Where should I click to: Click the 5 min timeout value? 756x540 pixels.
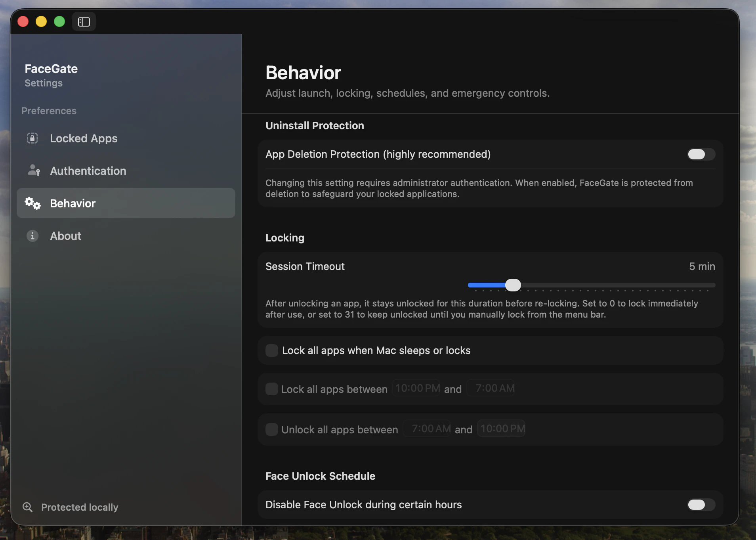(x=702, y=266)
